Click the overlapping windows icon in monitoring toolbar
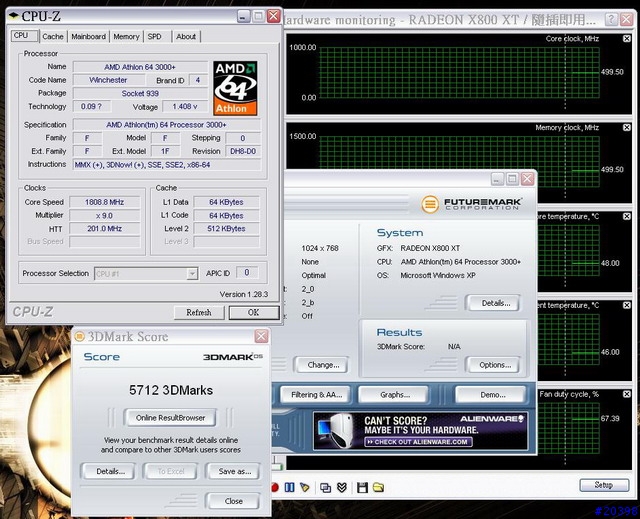The width and height of the screenshot is (640, 519). click(325, 488)
